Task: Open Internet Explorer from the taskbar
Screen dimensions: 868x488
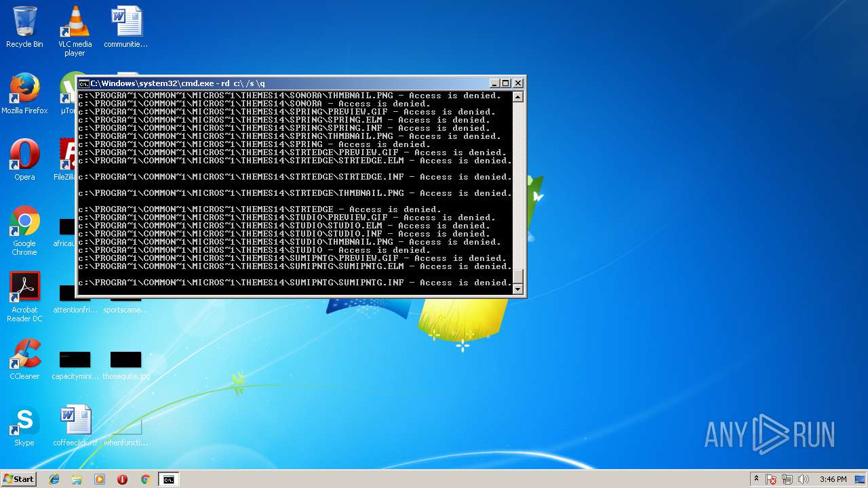Action: coord(54,479)
